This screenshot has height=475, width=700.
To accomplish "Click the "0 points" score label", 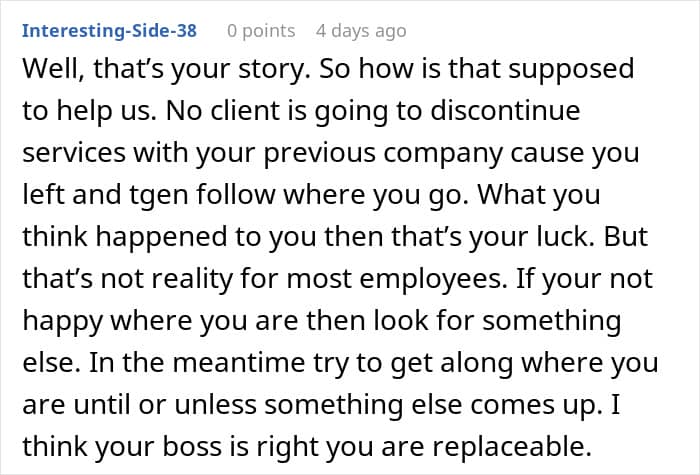I will tap(261, 30).
